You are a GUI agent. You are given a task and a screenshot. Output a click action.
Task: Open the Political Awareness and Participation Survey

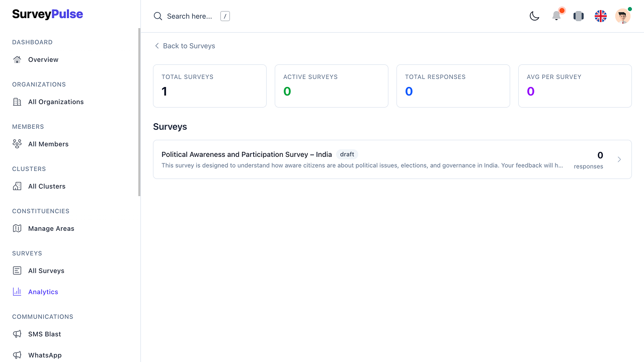(x=247, y=154)
